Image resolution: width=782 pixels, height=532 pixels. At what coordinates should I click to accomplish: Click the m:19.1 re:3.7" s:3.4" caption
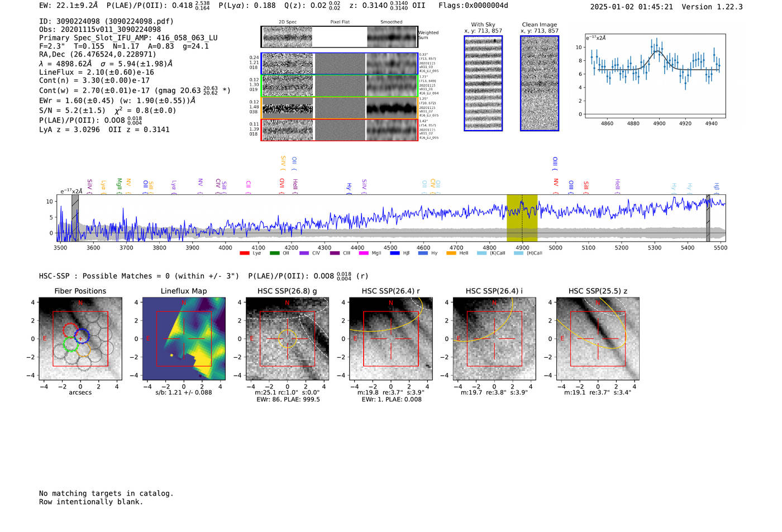598,392
